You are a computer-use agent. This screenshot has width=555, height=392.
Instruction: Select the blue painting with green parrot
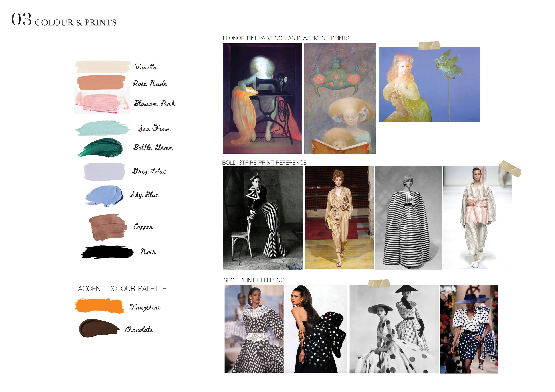tap(429, 84)
